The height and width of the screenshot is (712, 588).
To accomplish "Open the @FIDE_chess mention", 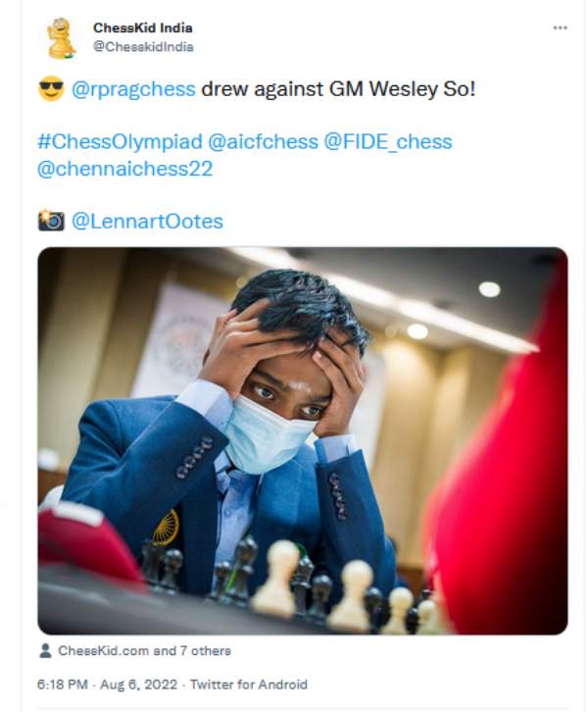I will click(x=388, y=141).
